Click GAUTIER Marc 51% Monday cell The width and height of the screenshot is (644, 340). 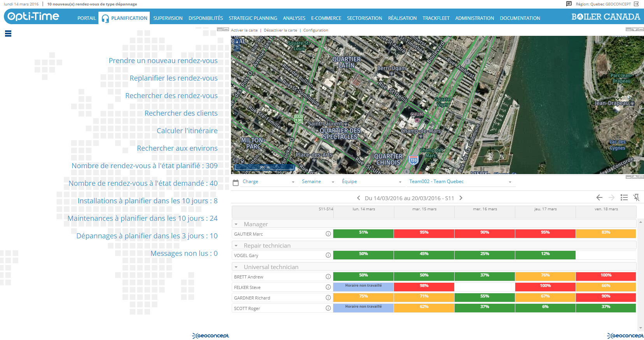pos(363,234)
